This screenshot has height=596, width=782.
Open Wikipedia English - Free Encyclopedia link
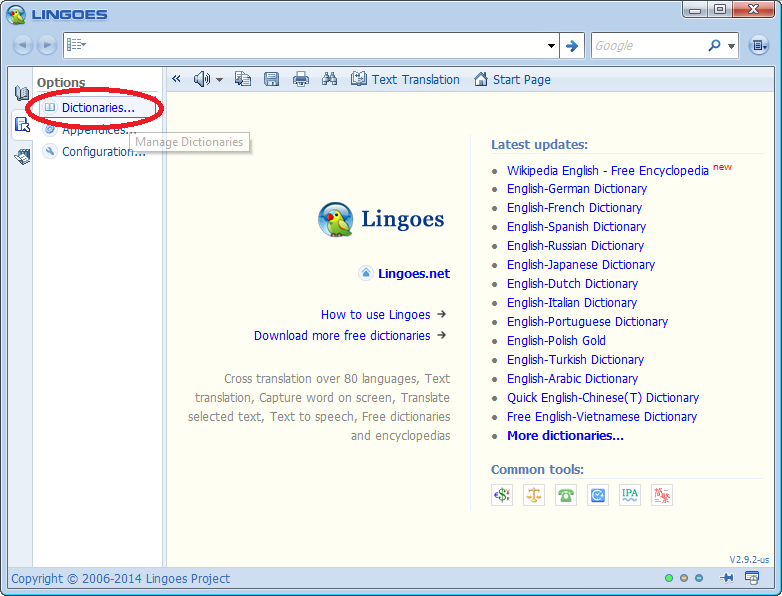(607, 171)
